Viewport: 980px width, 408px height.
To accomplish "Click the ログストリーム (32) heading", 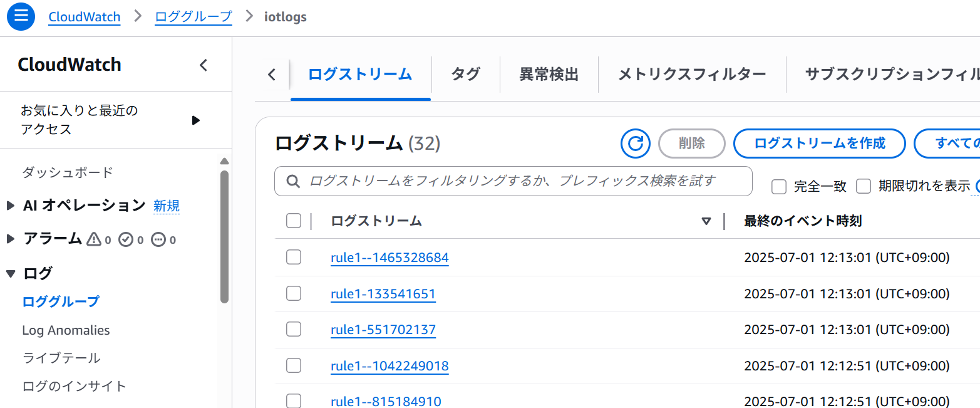I will 358,144.
